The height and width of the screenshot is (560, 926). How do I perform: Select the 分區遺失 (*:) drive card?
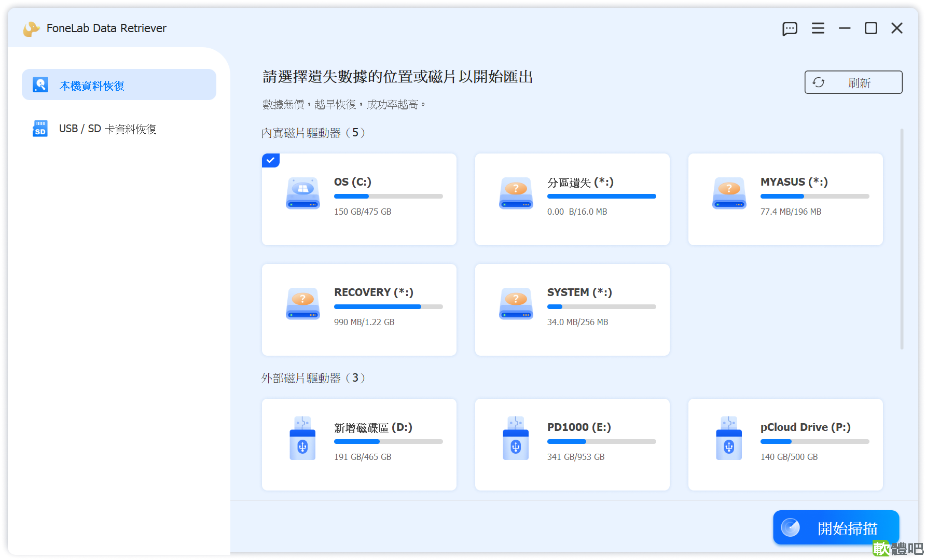tap(572, 199)
